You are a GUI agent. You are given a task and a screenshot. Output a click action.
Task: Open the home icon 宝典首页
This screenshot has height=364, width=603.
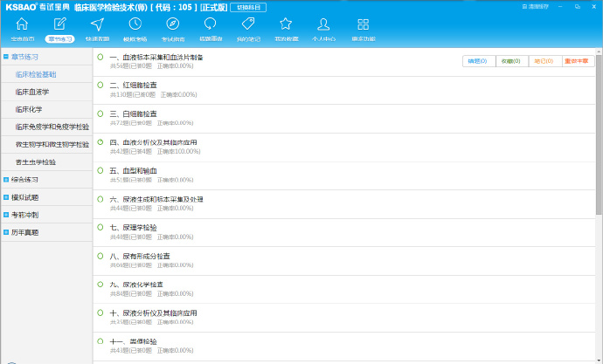(22, 24)
